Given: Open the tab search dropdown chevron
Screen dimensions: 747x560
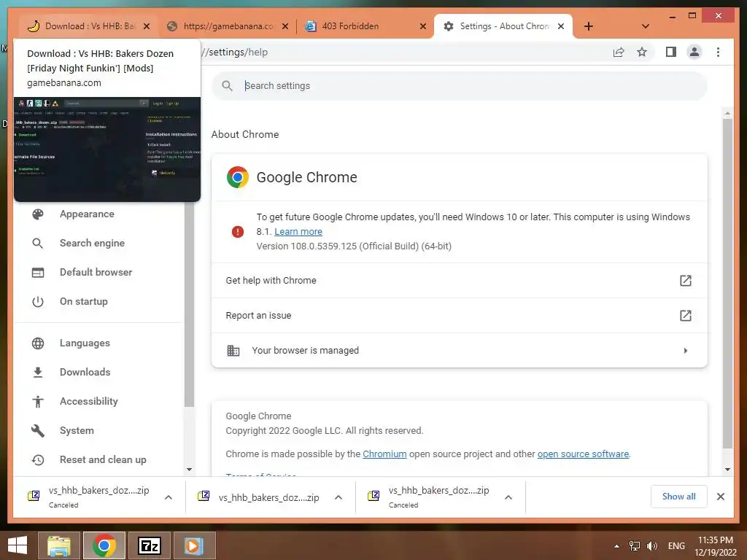Looking at the screenshot, I should click(x=646, y=26).
